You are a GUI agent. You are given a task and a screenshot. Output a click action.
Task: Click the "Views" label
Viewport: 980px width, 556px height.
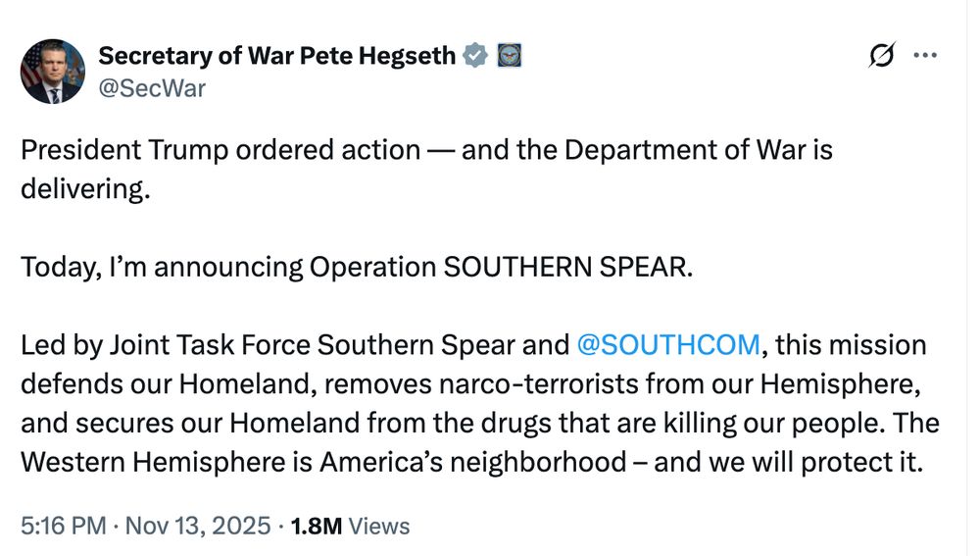tap(379, 526)
